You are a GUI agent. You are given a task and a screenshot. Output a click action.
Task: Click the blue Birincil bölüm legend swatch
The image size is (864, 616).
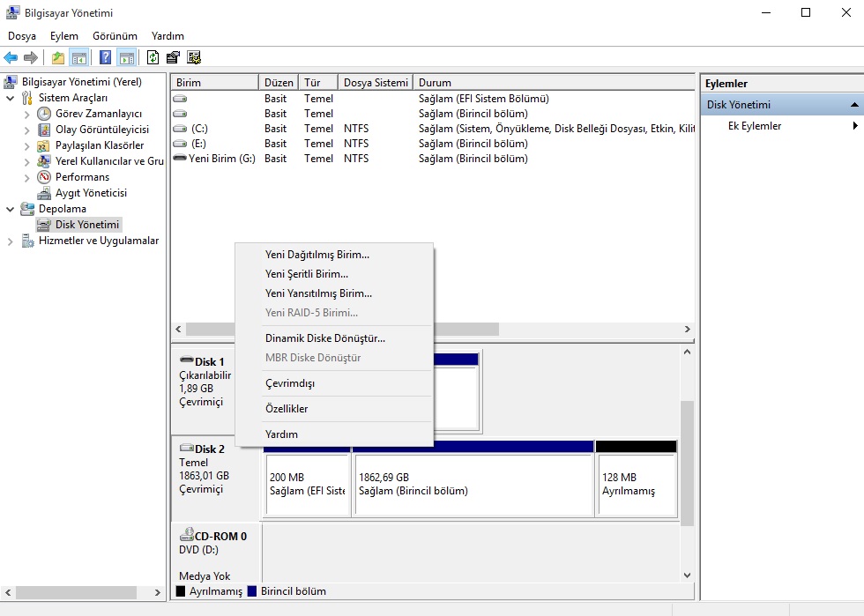[252, 591]
